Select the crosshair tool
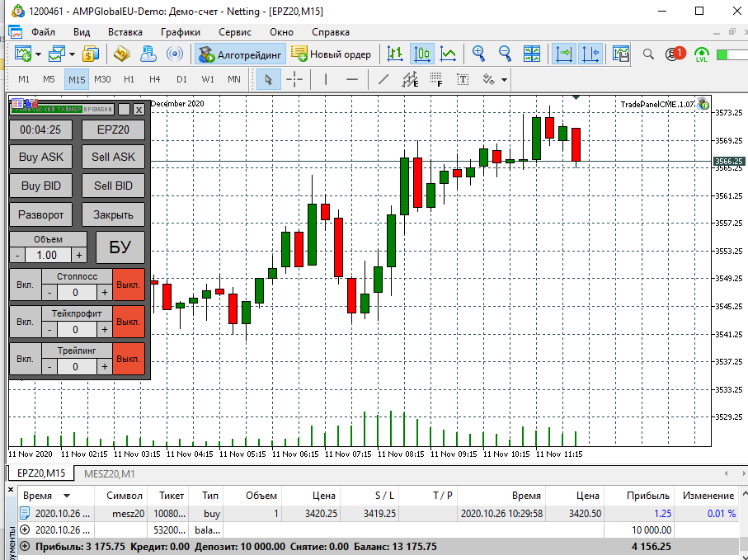This screenshot has width=748, height=560. coord(294,80)
